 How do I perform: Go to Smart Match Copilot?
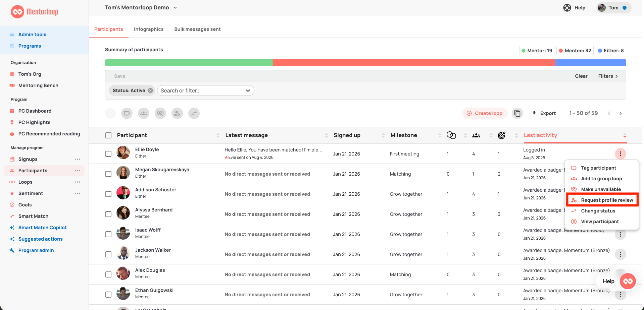click(x=43, y=228)
